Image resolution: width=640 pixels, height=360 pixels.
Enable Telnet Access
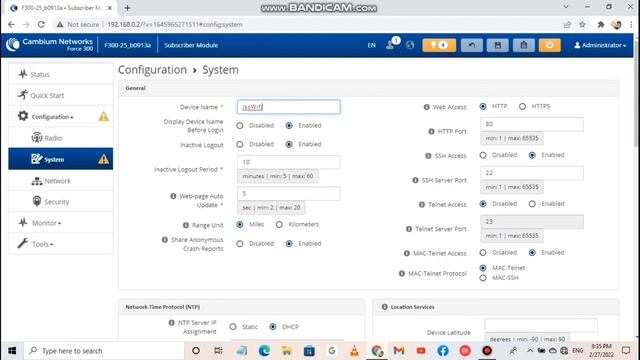532,204
